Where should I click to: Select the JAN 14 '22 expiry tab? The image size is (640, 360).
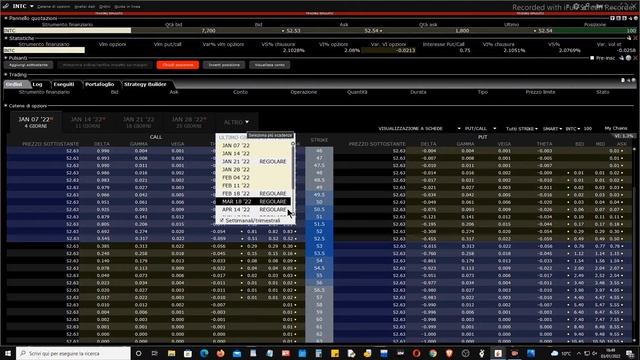[x=88, y=122]
